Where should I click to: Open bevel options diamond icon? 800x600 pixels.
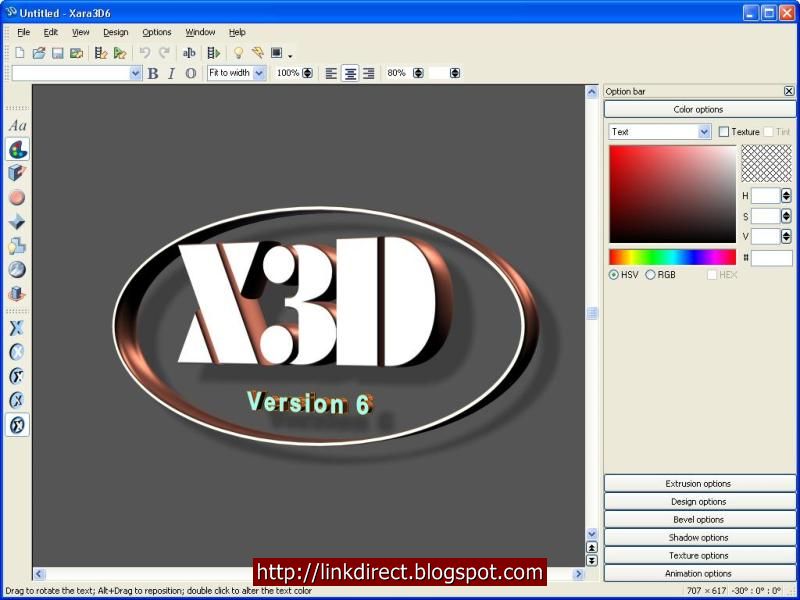click(x=17, y=221)
